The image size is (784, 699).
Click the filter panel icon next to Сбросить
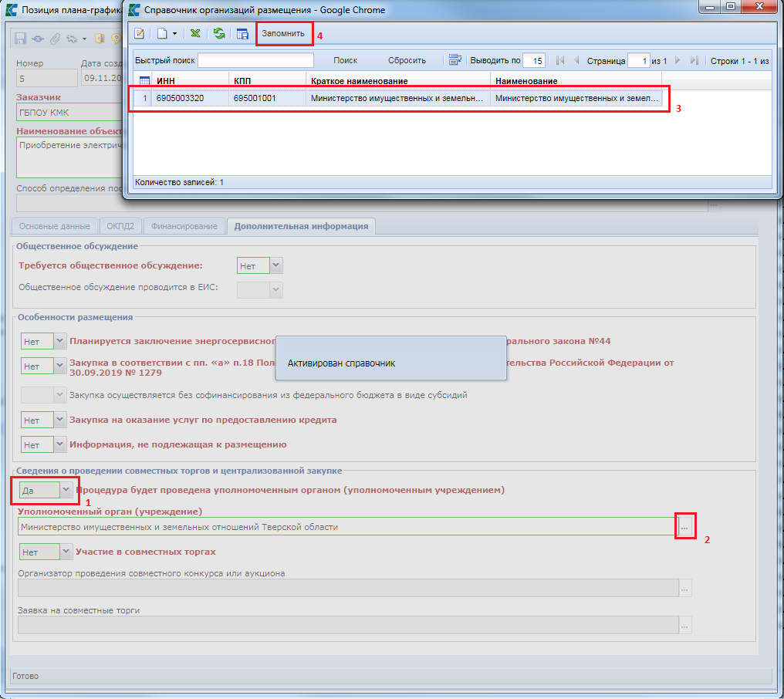click(x=455, y=60)
